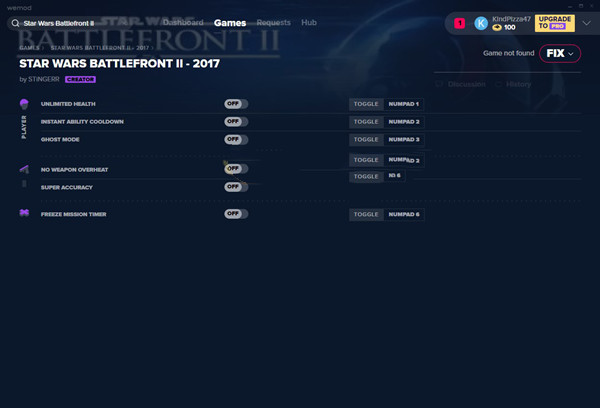Toggle Freeze Mission Timer switch
Viewport: 600px width, 408px height.
(x=236, y=214)
